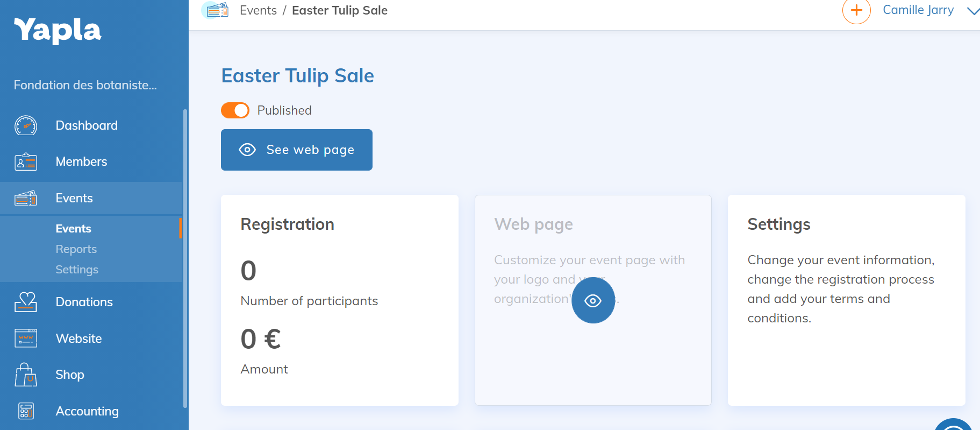Click the breadcrumb ticket icon
980x430 pixels.
point(217,10)
